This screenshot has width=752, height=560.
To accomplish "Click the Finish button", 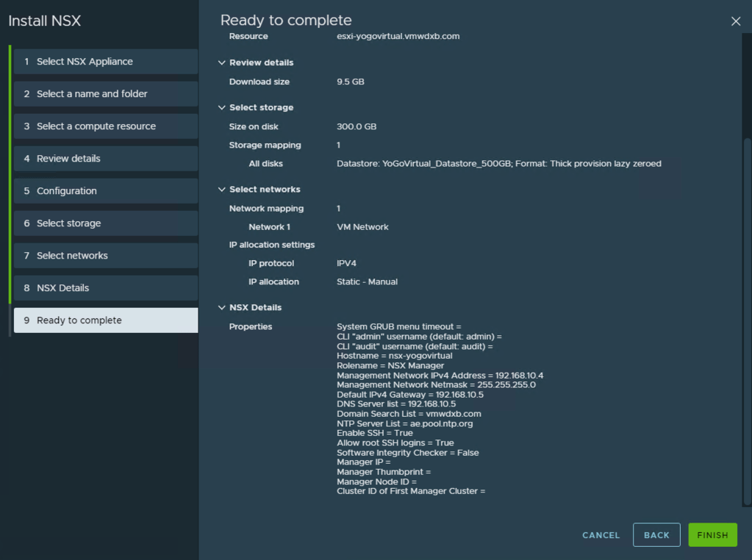I will (712, 535).
